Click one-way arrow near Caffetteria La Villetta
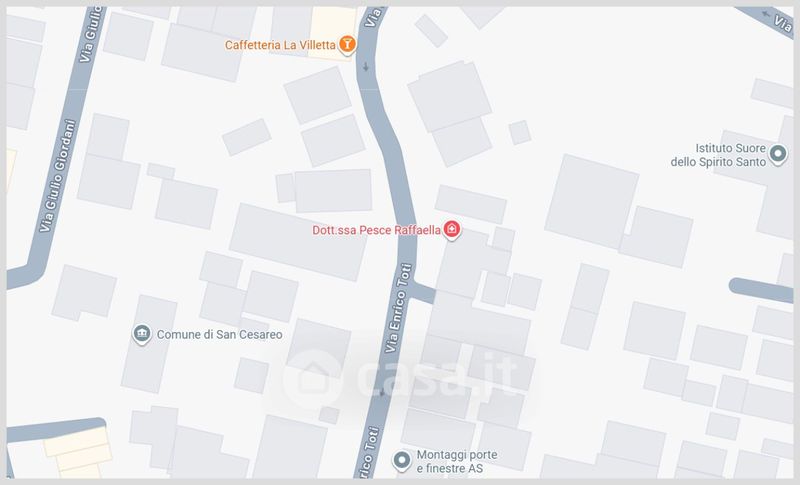The height and width of the screenshot is (485, 800). 366,67
